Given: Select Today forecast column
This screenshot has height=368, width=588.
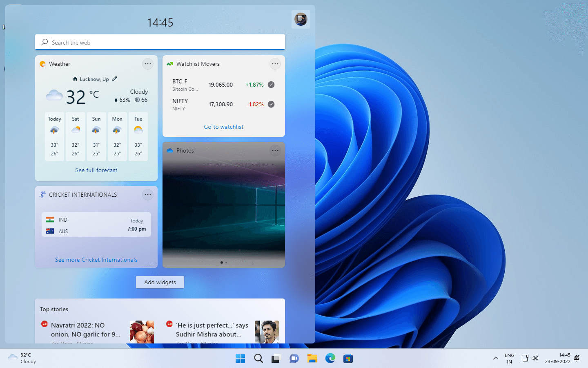Looking at the screenshot, I should (54, 137).
